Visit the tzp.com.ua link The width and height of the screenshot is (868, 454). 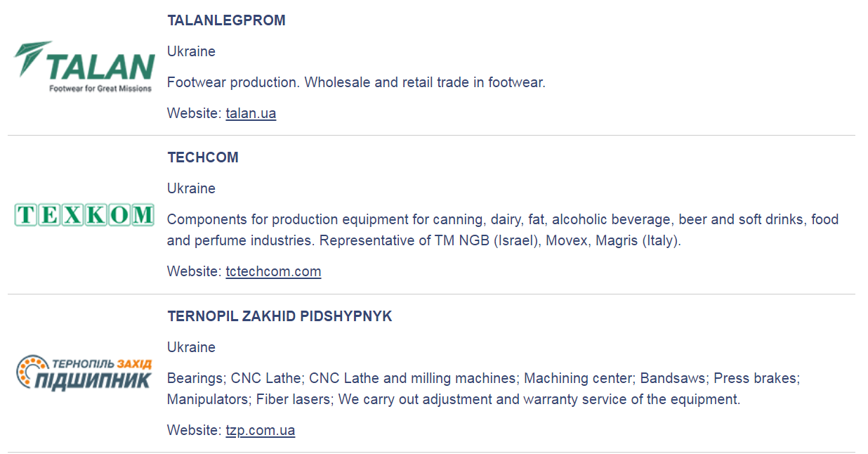point(260,430)
